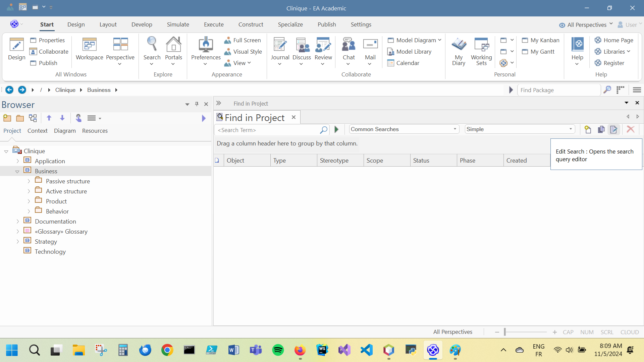644x362 pixels.
Task: Click the zoom out minus button
Action: pos(497,332)
